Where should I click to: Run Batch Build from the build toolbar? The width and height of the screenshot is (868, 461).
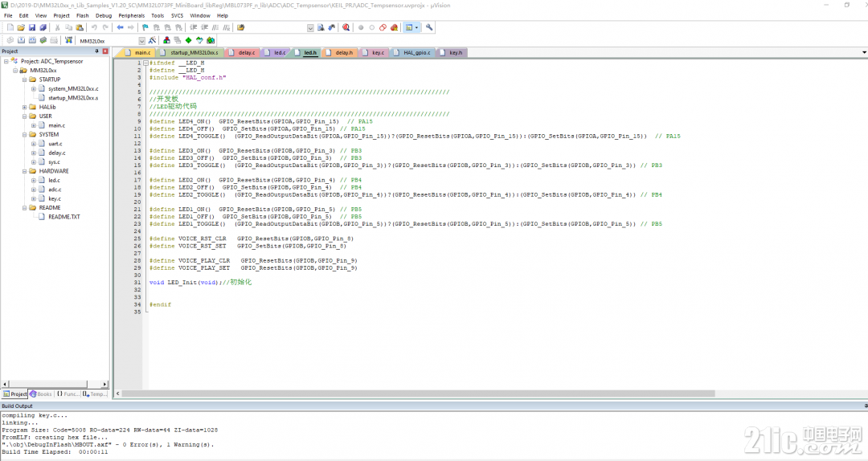pyautogui.click(x=43, y=40)
